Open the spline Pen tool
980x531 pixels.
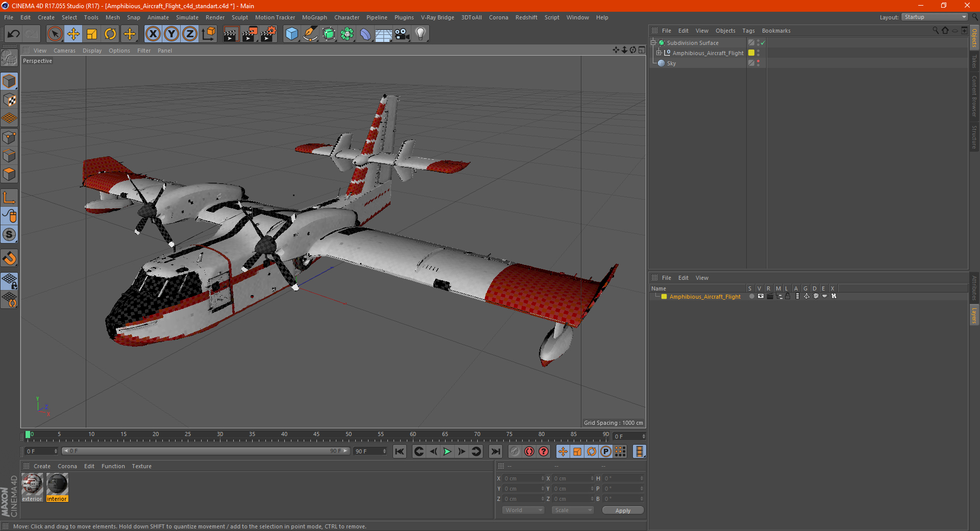[310, 34]
